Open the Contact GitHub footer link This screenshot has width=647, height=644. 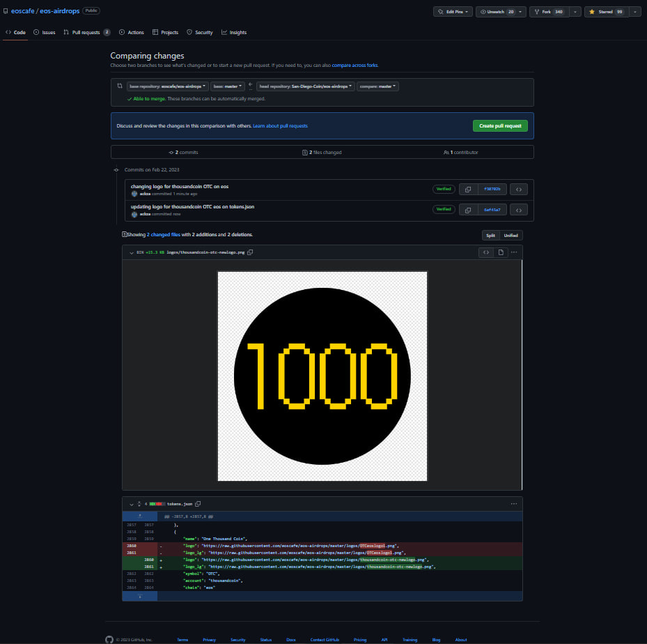(x=325, y=640)
